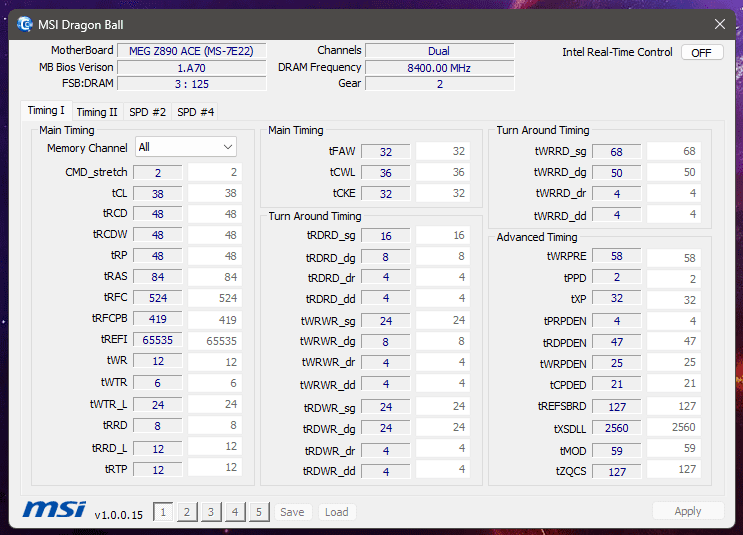Viewport: 743px width, 535px height.
Task: Open the SPD #2 tab
Action: [147, 112]
